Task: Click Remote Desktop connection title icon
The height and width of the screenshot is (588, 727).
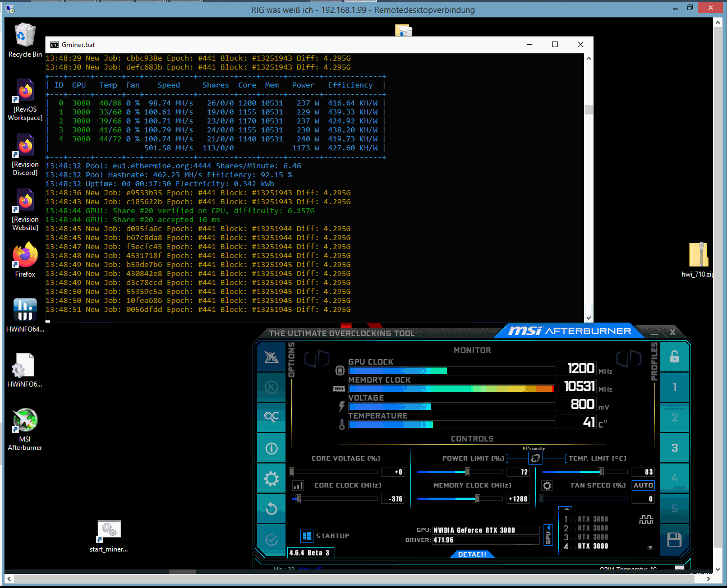Action: [x=10, y=9]
